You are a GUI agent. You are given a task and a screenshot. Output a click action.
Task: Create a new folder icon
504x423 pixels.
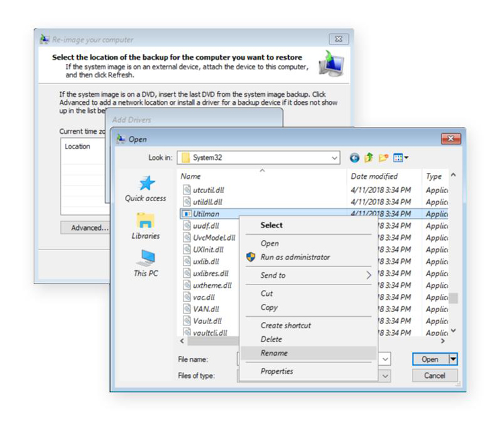tap(384, 158)
